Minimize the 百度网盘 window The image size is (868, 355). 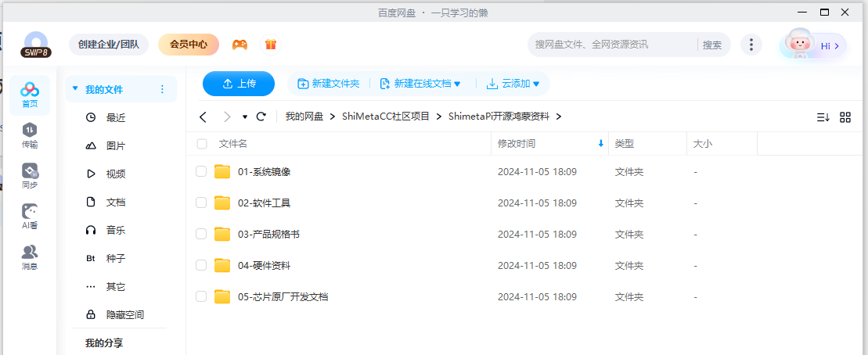pos(802,13)
